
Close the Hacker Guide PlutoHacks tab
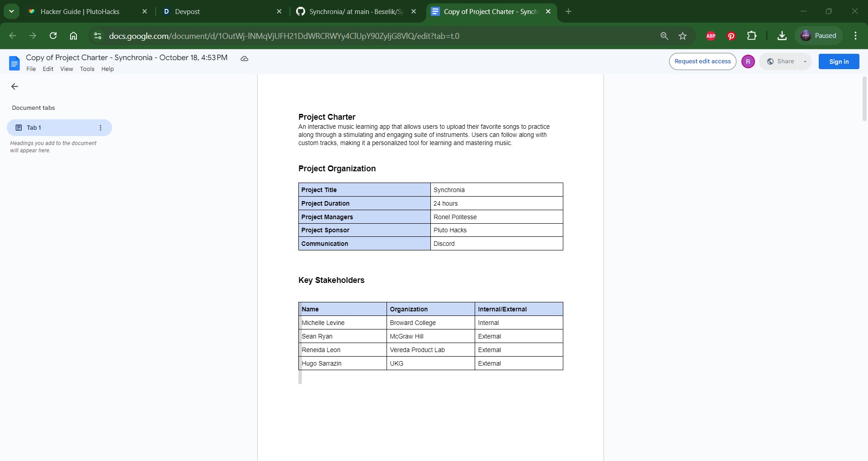(x=145, y=11)
